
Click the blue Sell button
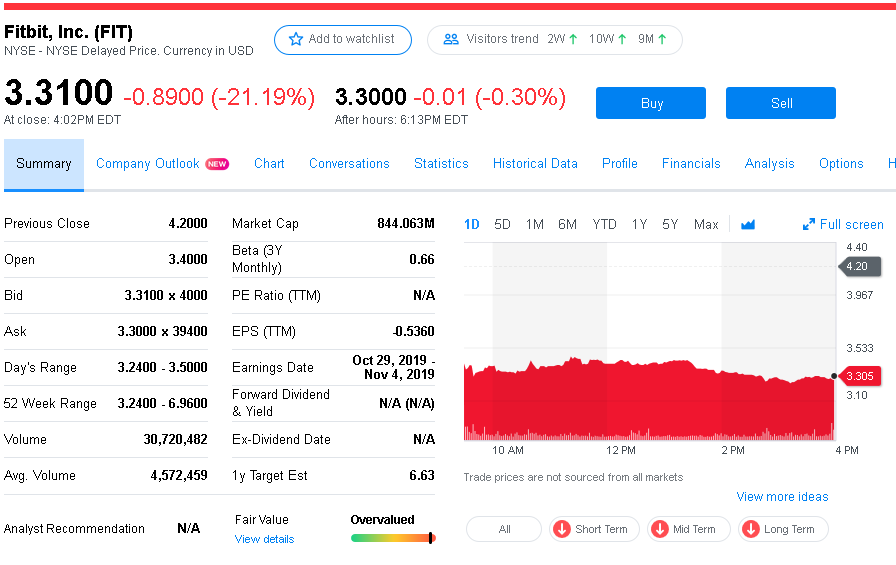coord(781,103)
